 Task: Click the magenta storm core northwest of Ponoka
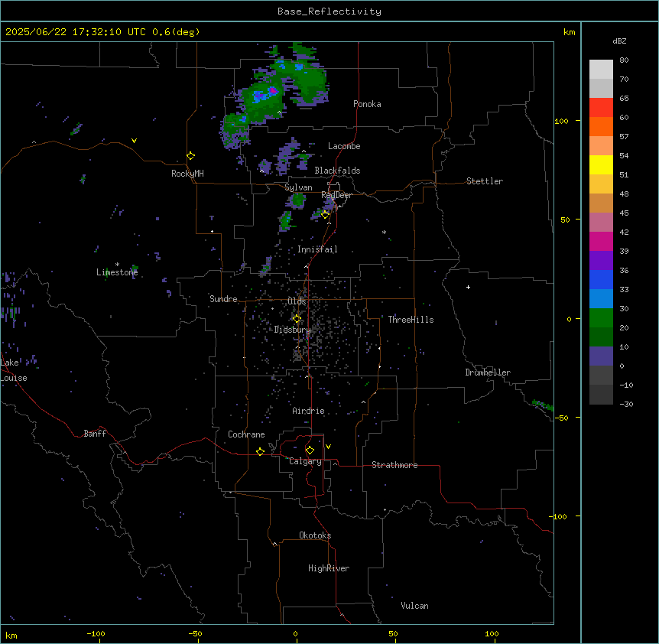point(273,90)
